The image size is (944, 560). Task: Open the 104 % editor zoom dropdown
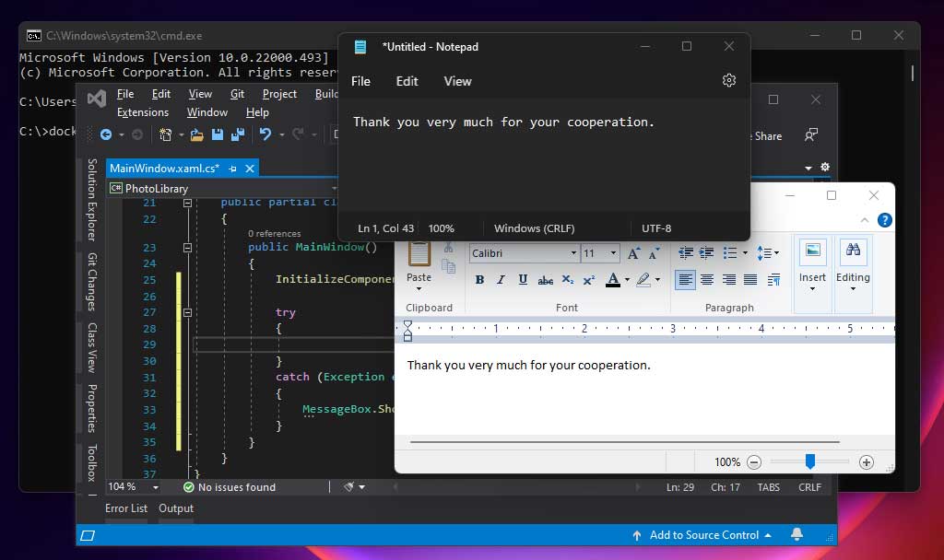point(155,487)
